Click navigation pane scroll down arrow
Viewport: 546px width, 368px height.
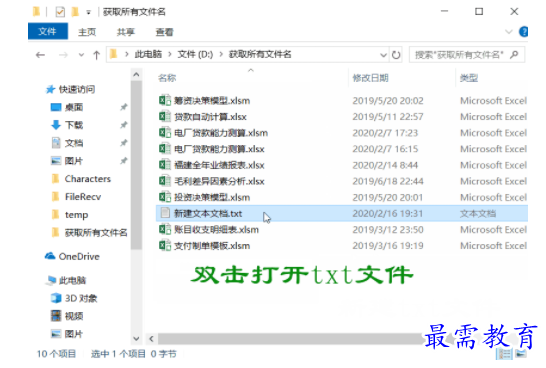tap(136, 338)
